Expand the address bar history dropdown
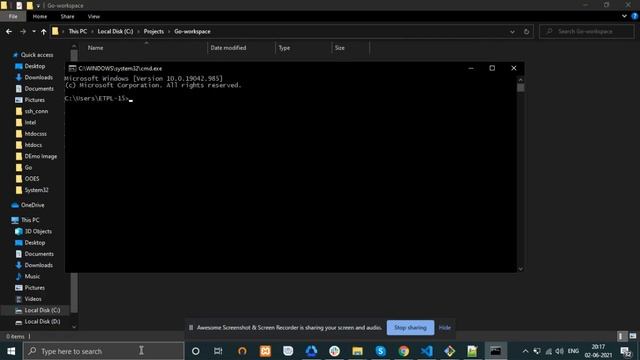This screenshot has height=360, width=640. tap(512, 32)
